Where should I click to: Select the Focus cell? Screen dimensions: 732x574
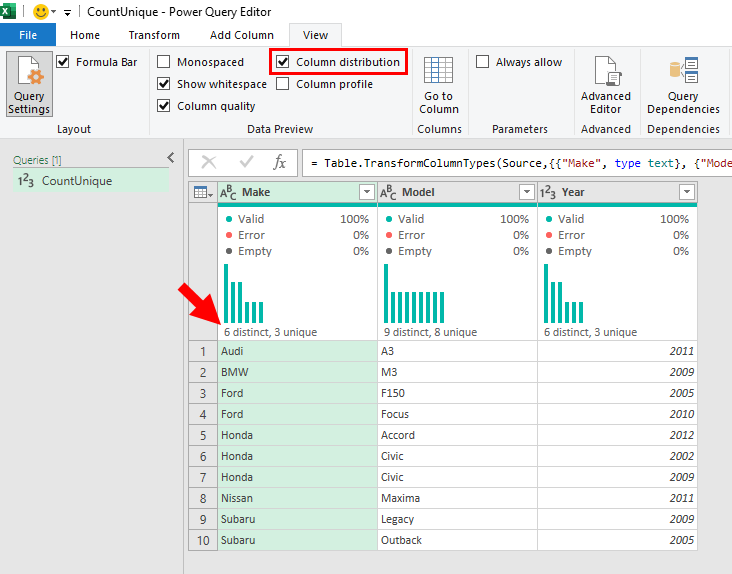click(x=458, y=414)
